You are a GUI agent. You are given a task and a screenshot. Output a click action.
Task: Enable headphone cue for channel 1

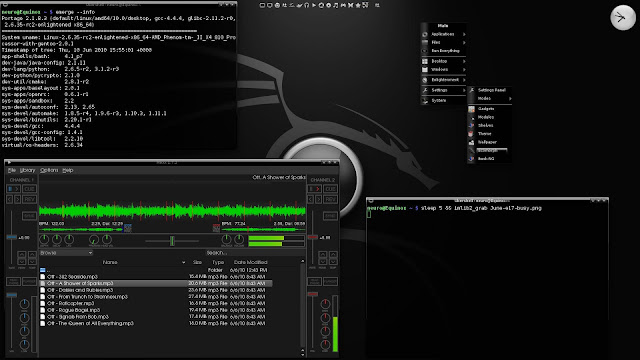click(x=13, y=282)
